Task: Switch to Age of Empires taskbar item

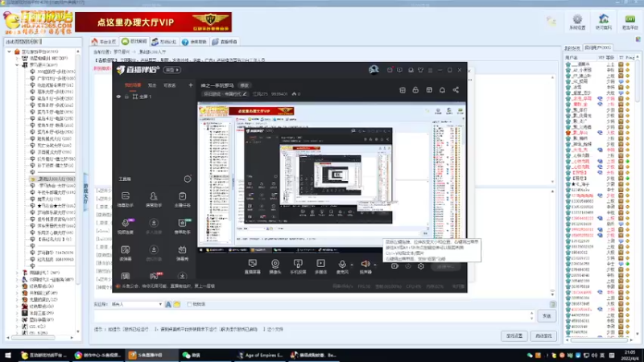Action: (261, 355)
